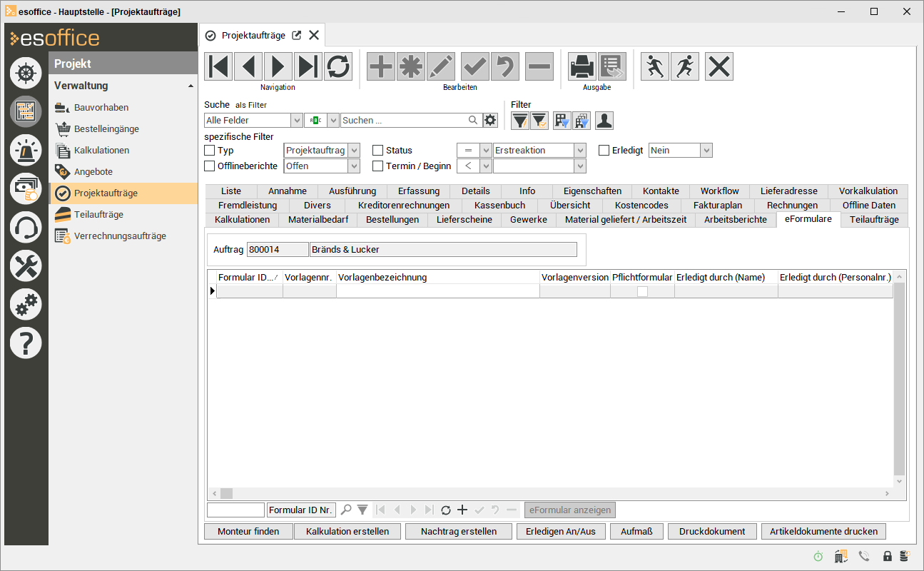Viewport: 924px width, 571px height.
Task: Click the Monteur finden button
Action: tap(248, 532)
